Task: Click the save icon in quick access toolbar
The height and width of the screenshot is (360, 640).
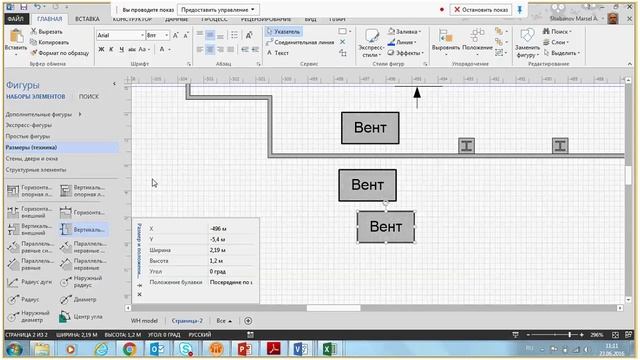Action: (x=24, y=7)
